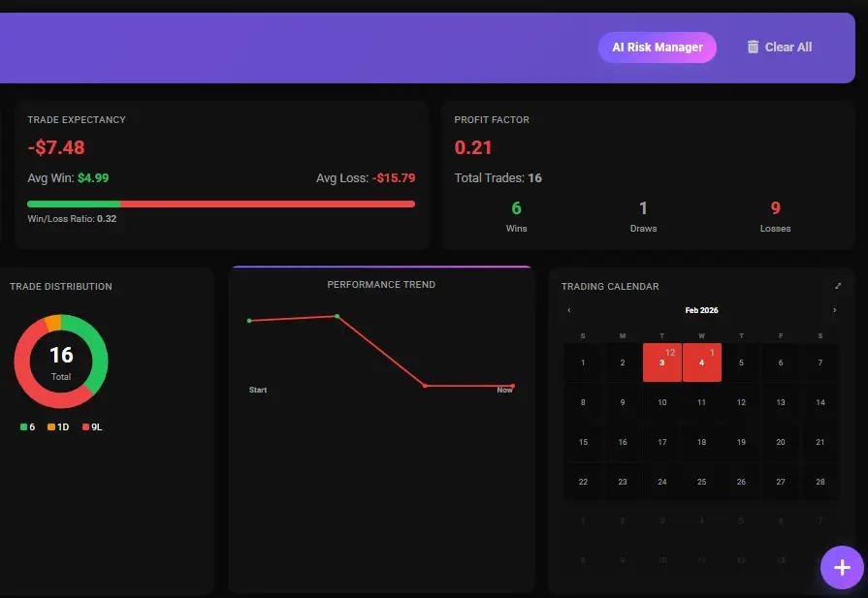Click the green Wins count of 6

[x=516, y=206]
